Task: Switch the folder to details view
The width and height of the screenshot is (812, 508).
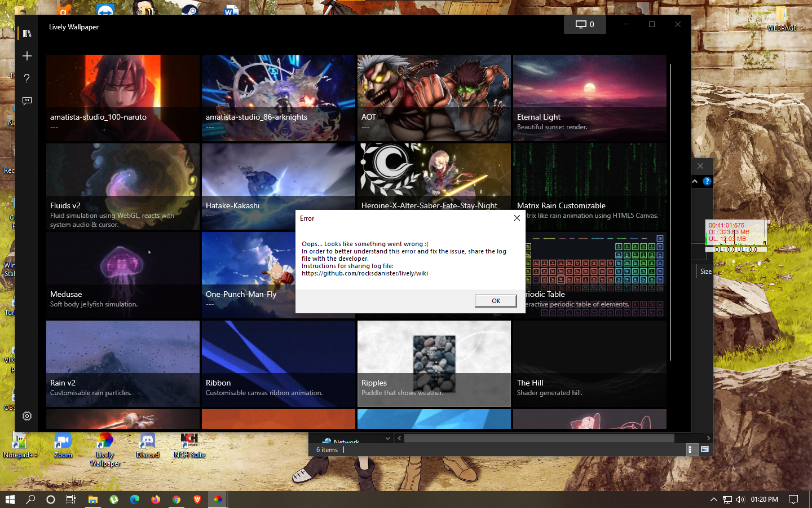Action: click(691, 449)
